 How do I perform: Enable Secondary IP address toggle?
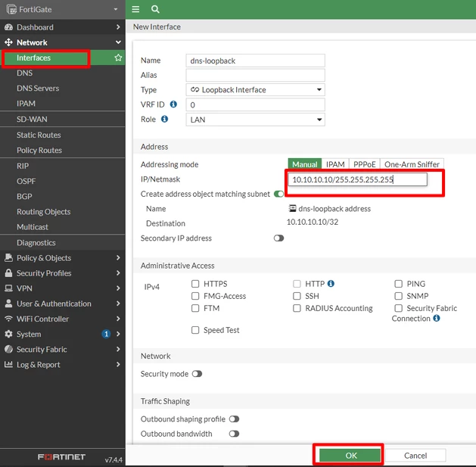click(278, 238)
